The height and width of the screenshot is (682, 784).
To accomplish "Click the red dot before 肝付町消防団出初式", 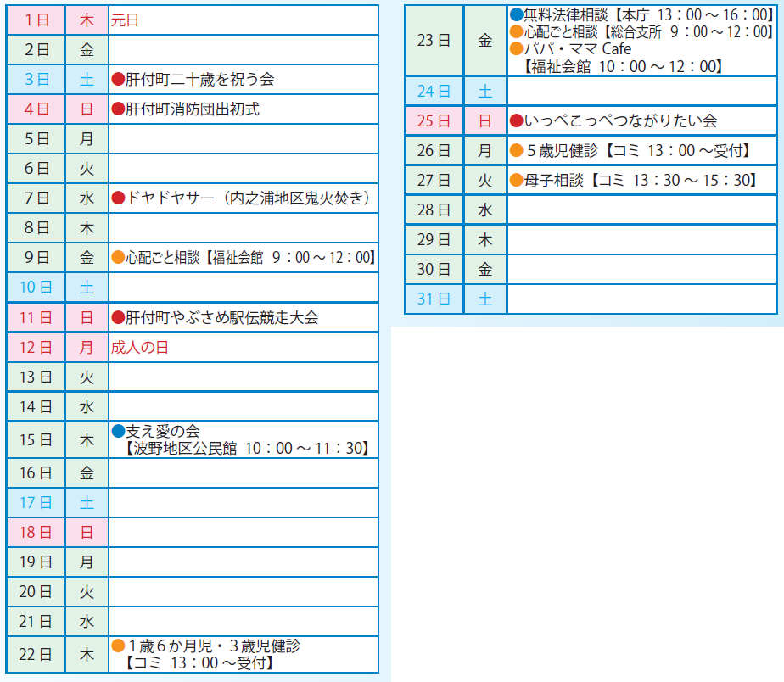I will (119, 109).
